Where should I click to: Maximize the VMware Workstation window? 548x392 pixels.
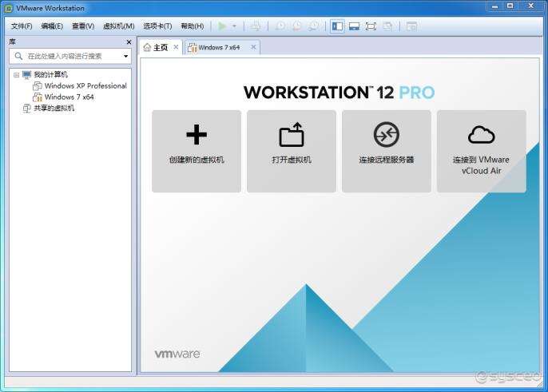510,6
